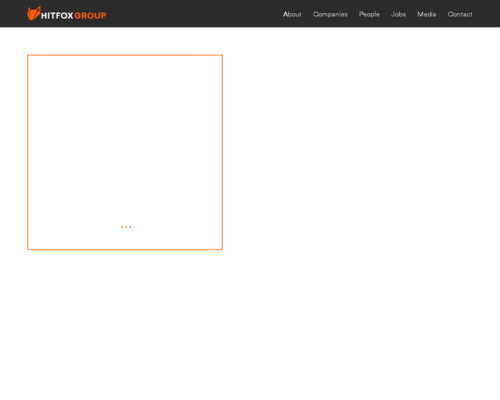The width and height of the screenshot is (500, 400).
Task: Open the People section
Action: pyautogui.click(x=369, y=14)
